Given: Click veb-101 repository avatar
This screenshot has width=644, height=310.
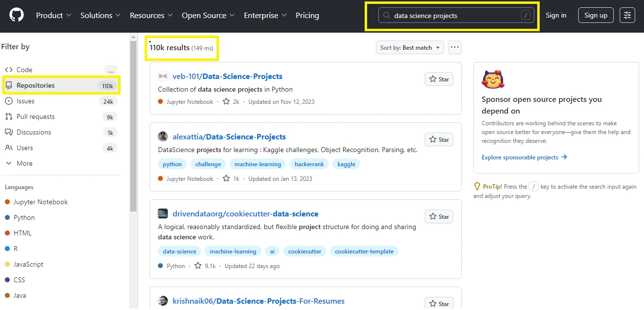Looking at the screenshot, I should click(163, 76).
